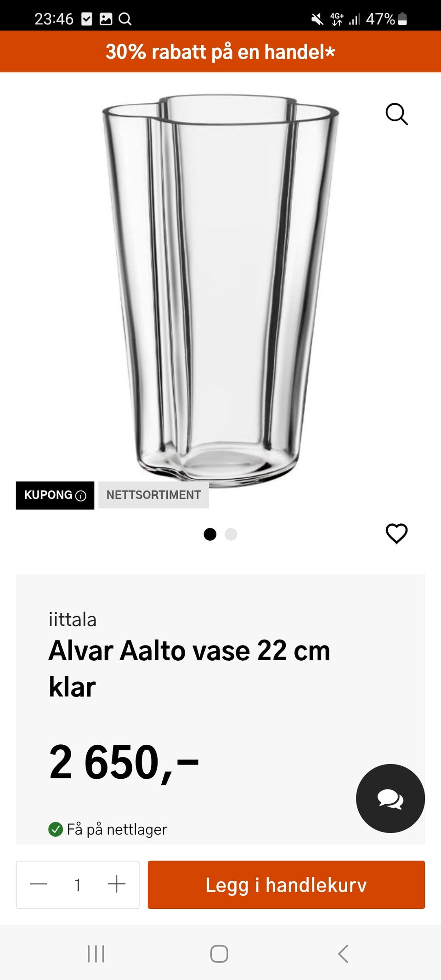
Task: Increase quantity with the plus button
Action: pyautogui.click(x=117, y=884)
